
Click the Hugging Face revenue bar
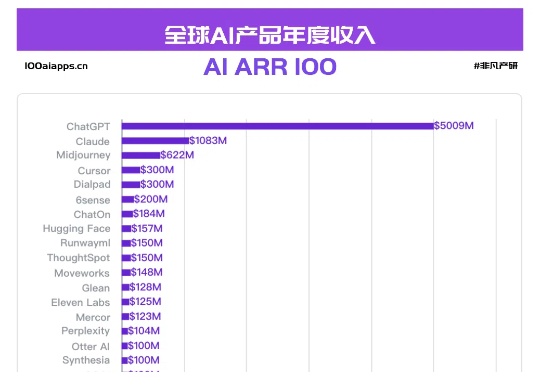coord(126,228)
